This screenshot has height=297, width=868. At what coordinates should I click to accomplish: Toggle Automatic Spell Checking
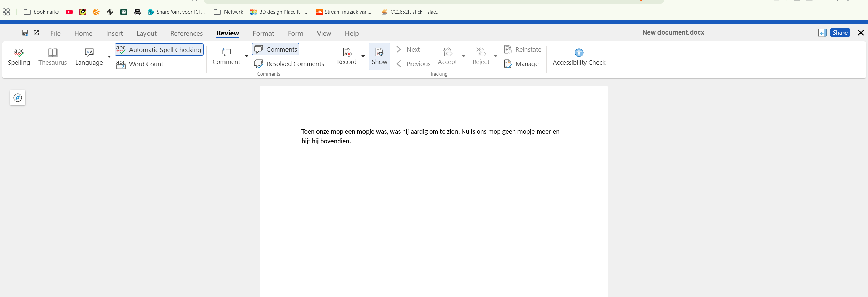(x=159, y=50)
